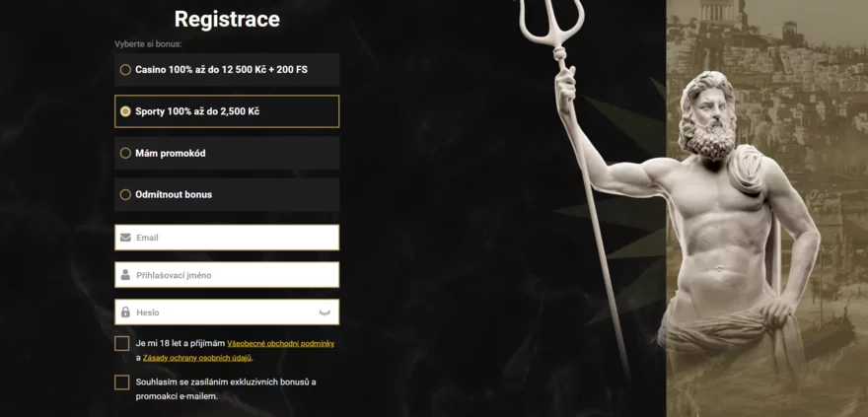The image size is (868, 417).
Task: Click the Registrace heading
Action: pyautogui.click(x=227, y=20)
